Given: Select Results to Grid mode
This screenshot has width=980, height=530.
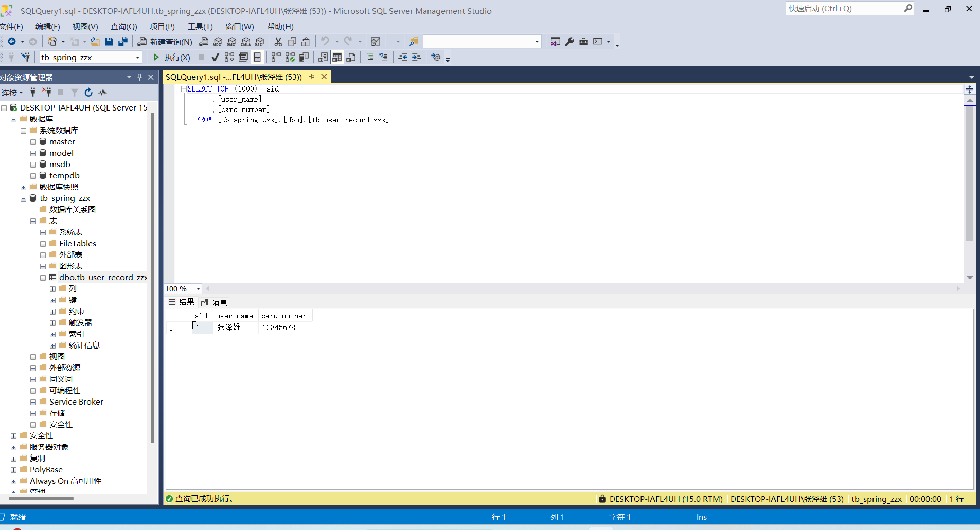Looking at the screenshot, I should tap(337, 57).
